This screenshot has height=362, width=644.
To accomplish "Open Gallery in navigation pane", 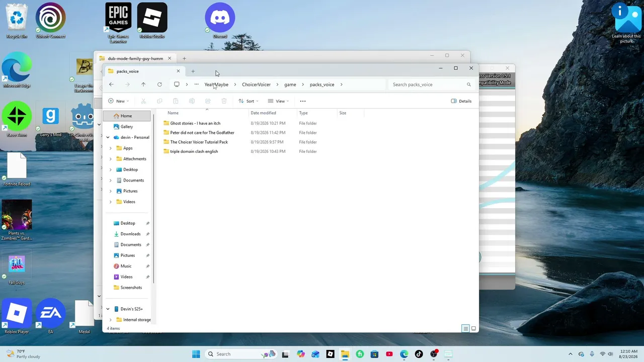I will [127, 127].
